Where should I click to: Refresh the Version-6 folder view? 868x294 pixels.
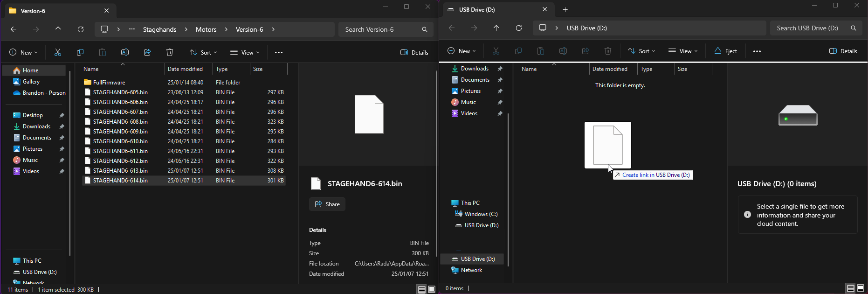click(81, 29)
